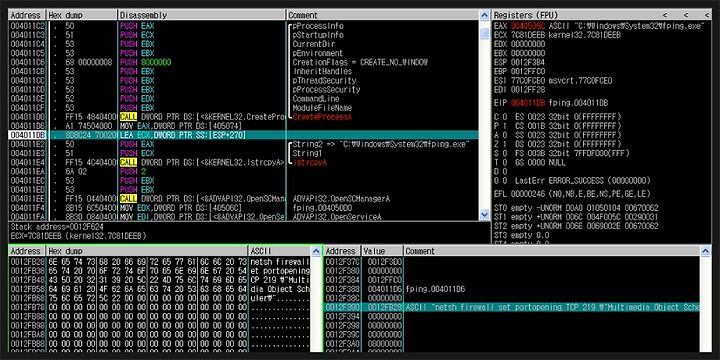Select the ESI register msvcrt.77C0FCE0
The image size is (720, 360).
click(x=553, y=81)
